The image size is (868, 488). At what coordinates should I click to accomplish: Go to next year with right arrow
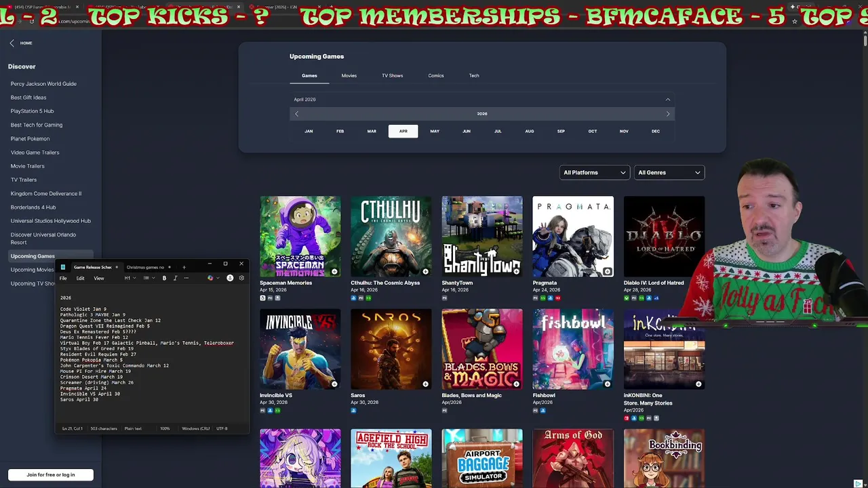[667, 114]
